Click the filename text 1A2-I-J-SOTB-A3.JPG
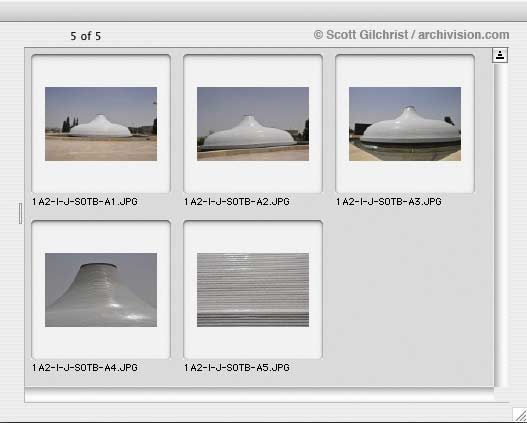The width and height of the screenshot is (527, 423). 389,202
